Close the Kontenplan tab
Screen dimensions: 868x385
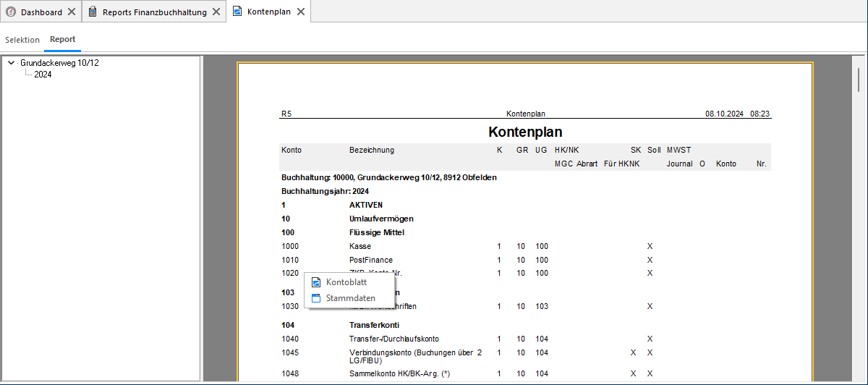[301, 12]
